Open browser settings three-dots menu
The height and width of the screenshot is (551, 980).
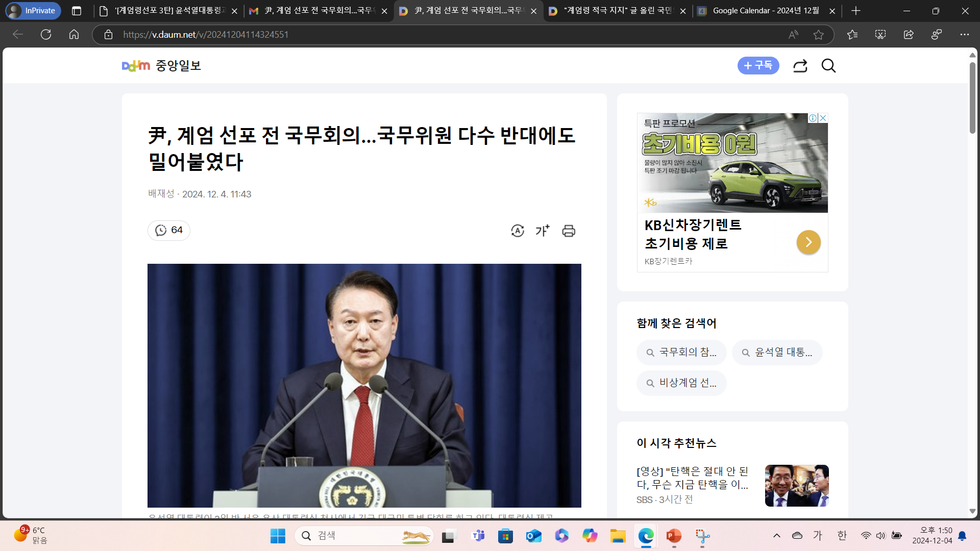[964, 35]
